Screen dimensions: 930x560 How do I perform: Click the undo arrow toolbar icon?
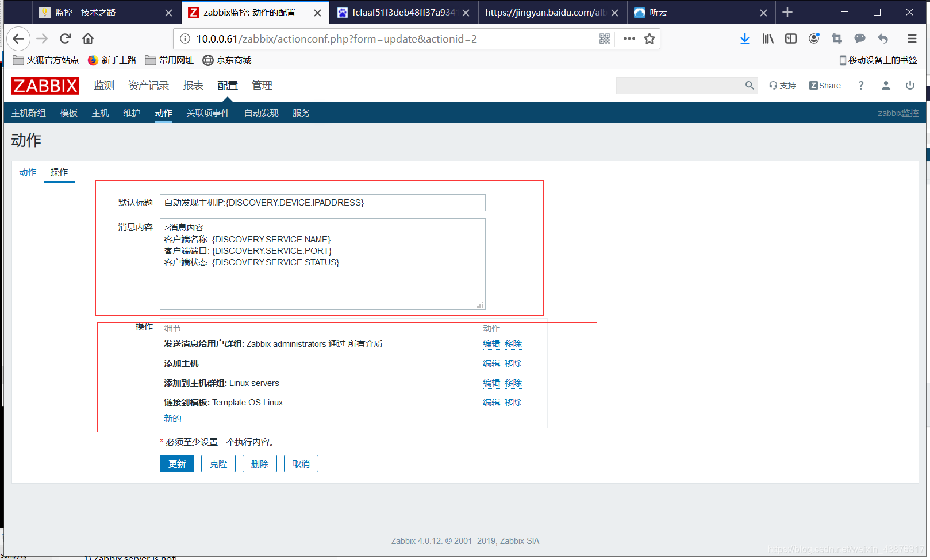(x=883, y=38)
